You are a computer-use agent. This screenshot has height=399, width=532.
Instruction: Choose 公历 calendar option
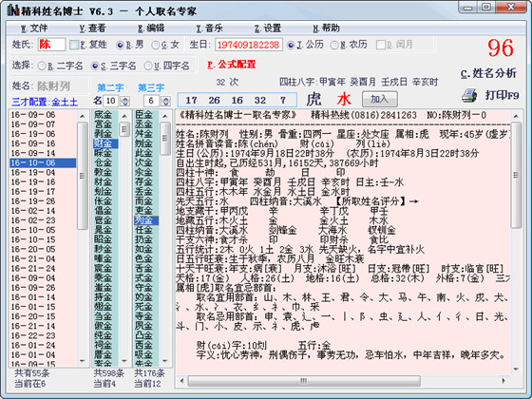305,45
